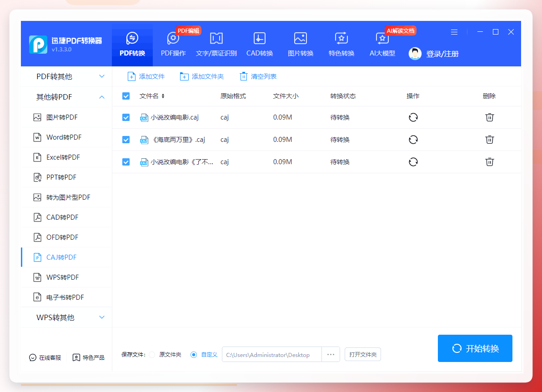Select Word转PDF in sidebar
The width and height of the screenshot is (542, 392).
click(x=66, y=137)
